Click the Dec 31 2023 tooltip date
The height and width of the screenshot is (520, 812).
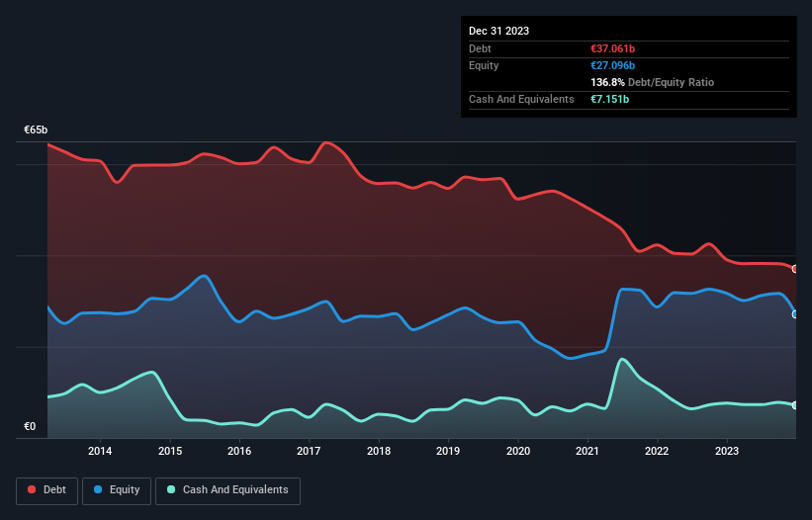click(x=498, y=31)
